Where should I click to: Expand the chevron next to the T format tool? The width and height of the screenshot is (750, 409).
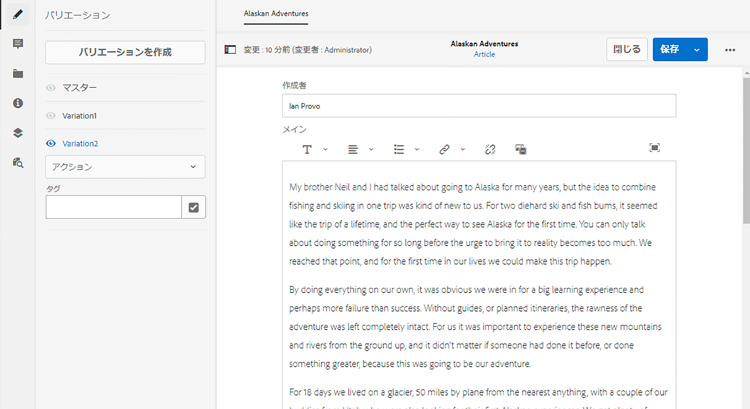(325, 150)
